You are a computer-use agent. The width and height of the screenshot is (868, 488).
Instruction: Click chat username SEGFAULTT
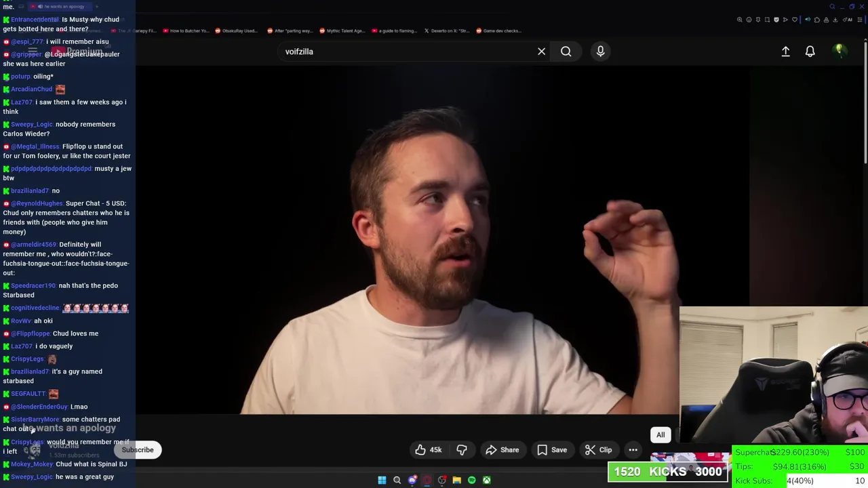28,394
